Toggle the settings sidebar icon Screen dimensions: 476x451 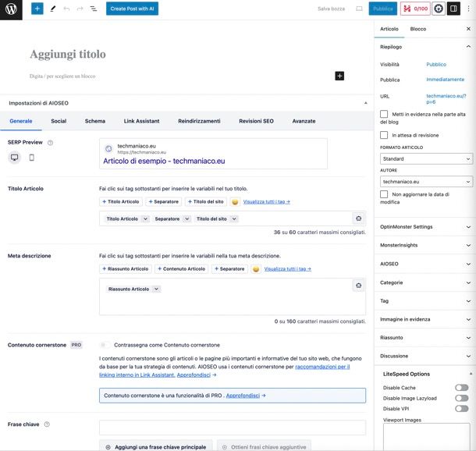[x=453, y=9]
